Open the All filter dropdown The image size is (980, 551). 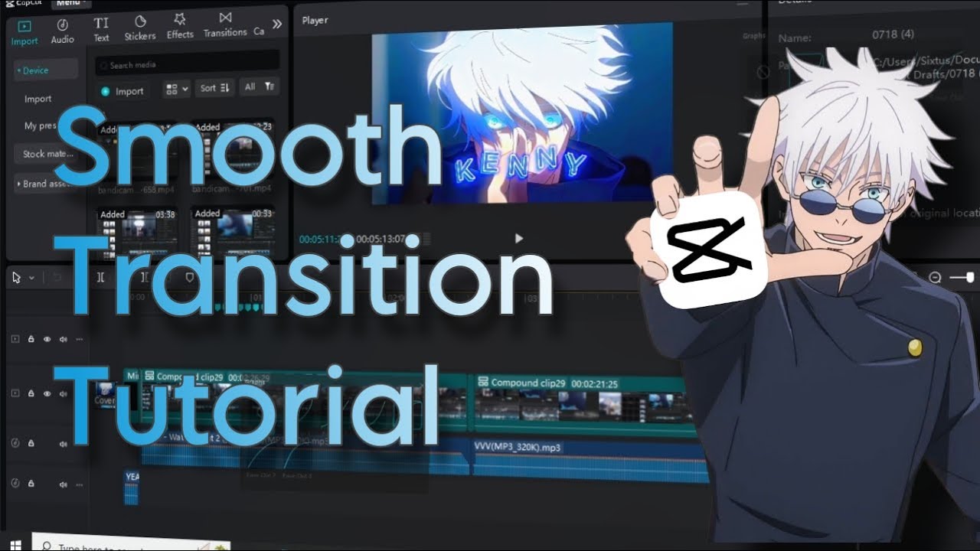click(x=259, y=87)
